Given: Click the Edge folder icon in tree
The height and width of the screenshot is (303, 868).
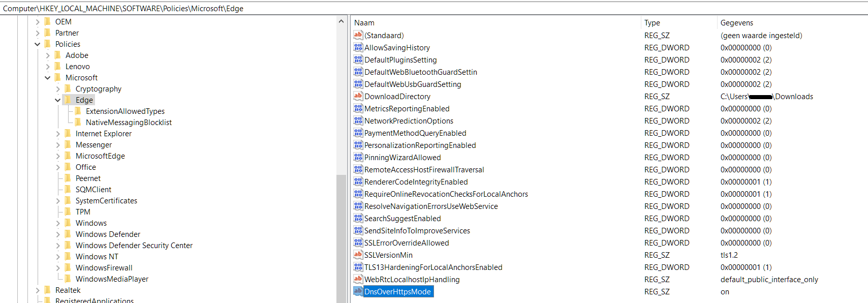Looking at the screenshot, I should [x=68, y=100].
